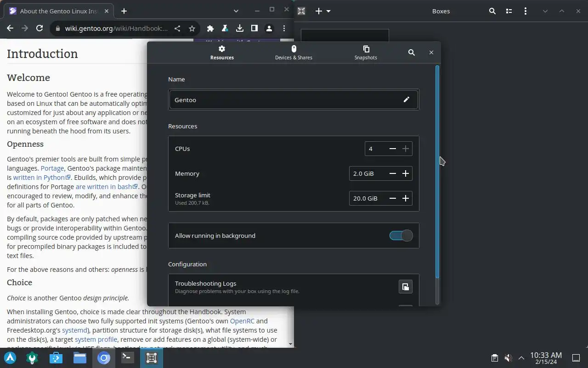Screen dimensions: 588x368
Task: Open the written in Python link
Action: click(x=42, y=178)
